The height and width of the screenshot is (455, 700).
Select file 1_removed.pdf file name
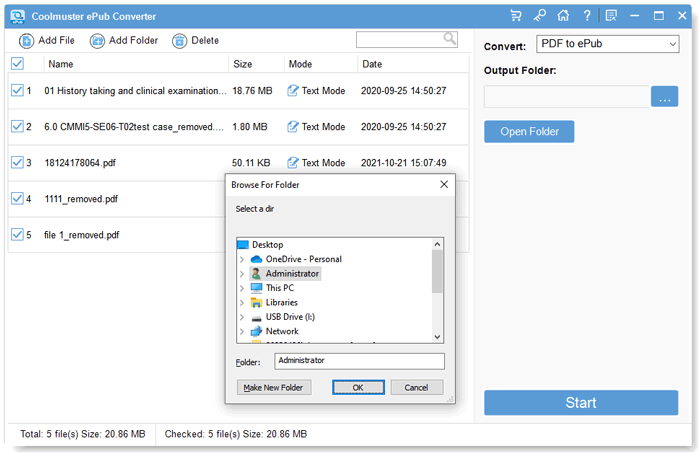[x=82, y=235]
